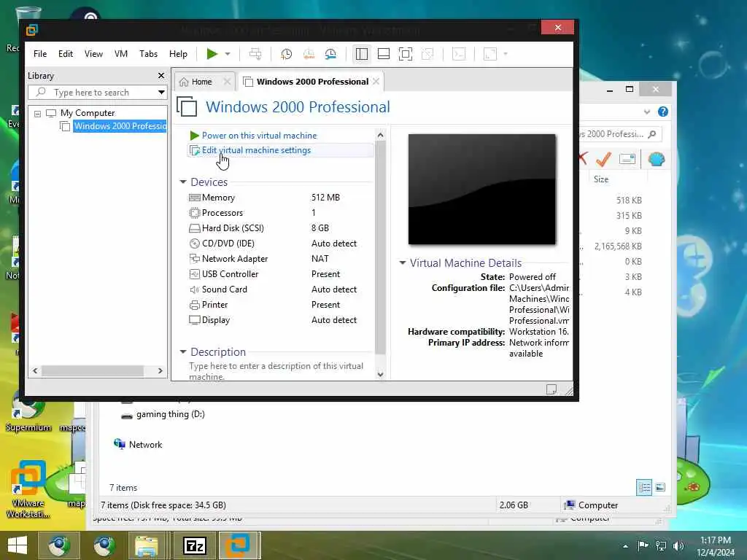Click the Library search field
The image size is (747, 560).
pyautogui.click(x=93, y=93)
